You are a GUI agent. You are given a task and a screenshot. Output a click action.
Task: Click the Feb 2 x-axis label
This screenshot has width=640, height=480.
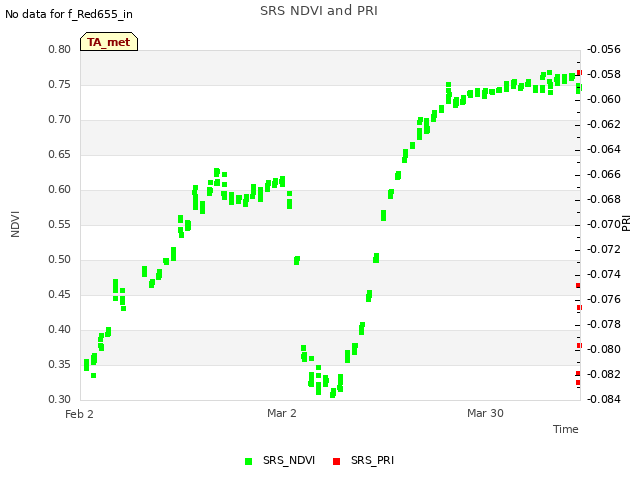pos(79,414)
